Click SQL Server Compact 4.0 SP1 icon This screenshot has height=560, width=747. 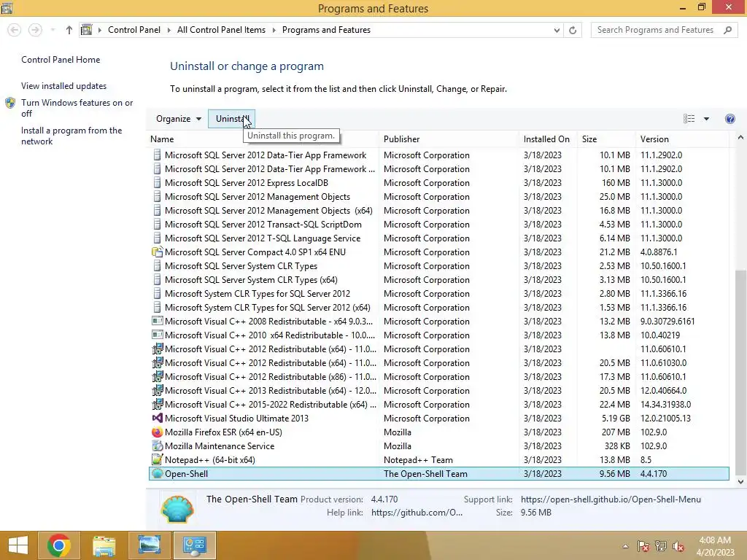tap(157, 252)
